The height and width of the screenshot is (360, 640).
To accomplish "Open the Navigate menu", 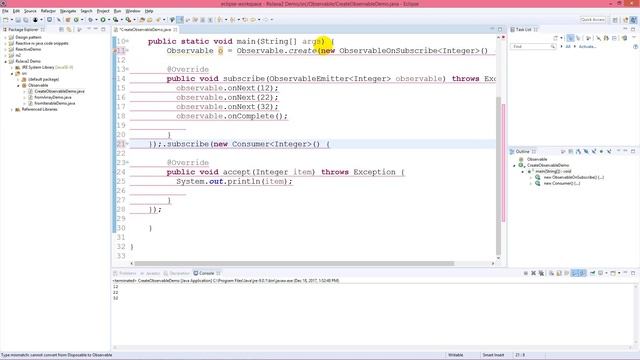I will [68, 11].
